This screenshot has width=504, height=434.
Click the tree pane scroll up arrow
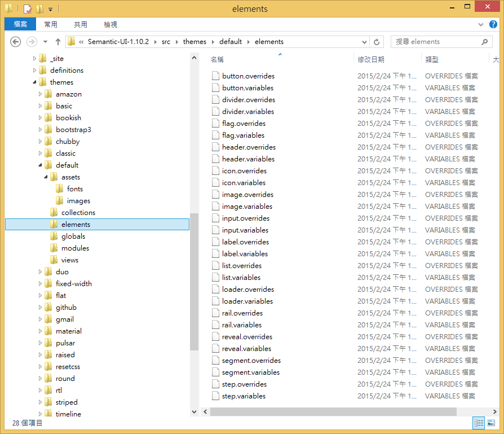click(x=194, y=58)
